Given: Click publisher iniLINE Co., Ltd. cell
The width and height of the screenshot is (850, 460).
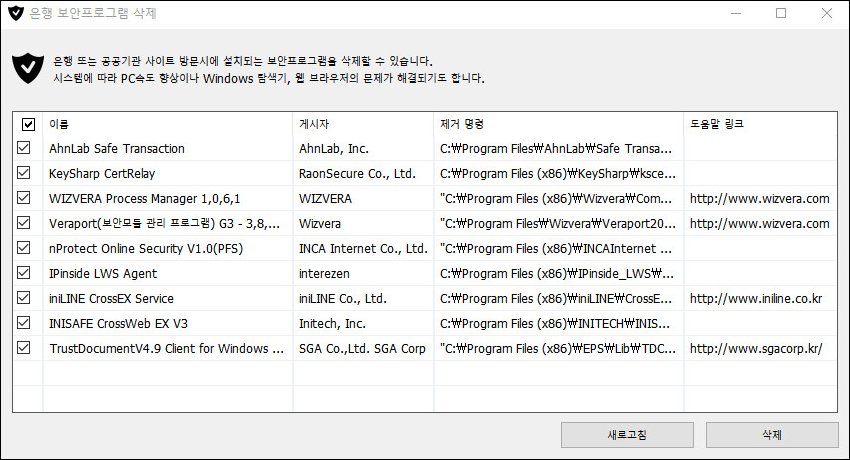Looking at the screenshot, I should tap(343, 299).
